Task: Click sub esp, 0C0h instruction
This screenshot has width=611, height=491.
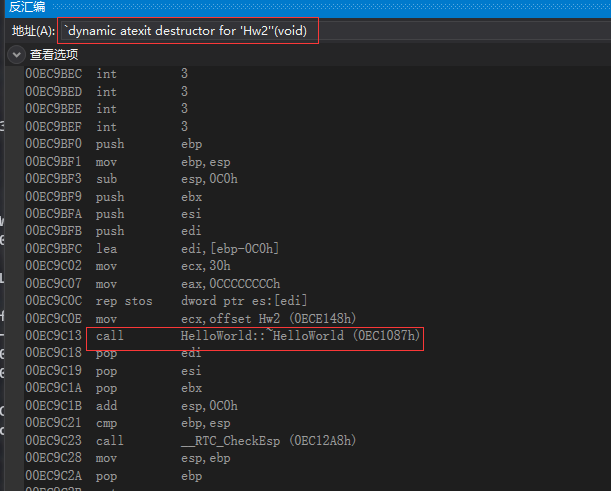Action: (x=131, y=179)
